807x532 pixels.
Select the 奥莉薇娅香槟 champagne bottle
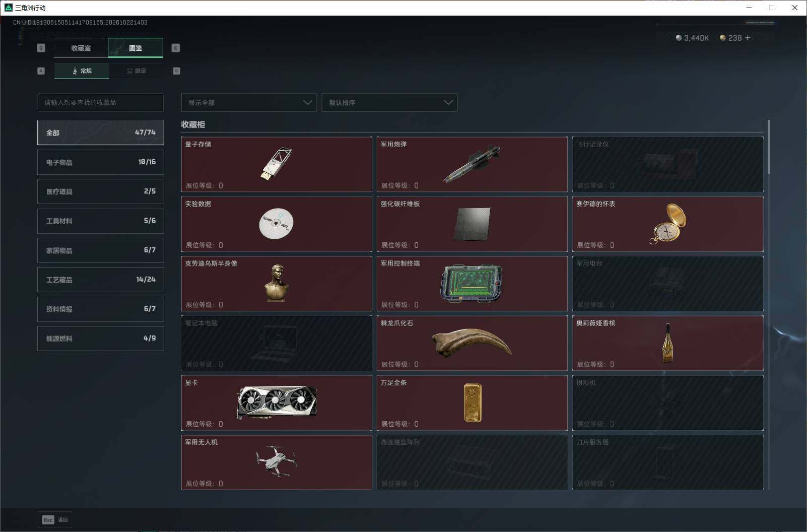tap(668, 343)
